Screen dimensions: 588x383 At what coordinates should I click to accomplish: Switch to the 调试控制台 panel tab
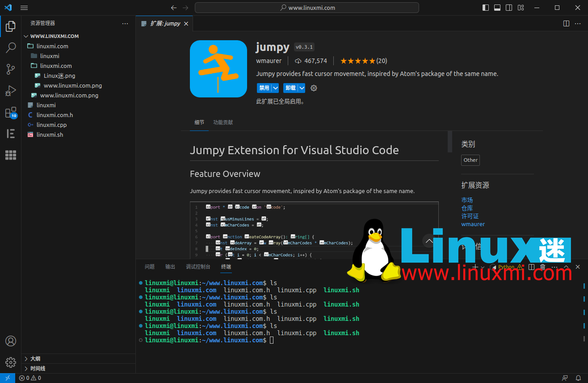[x=198, y=267]
